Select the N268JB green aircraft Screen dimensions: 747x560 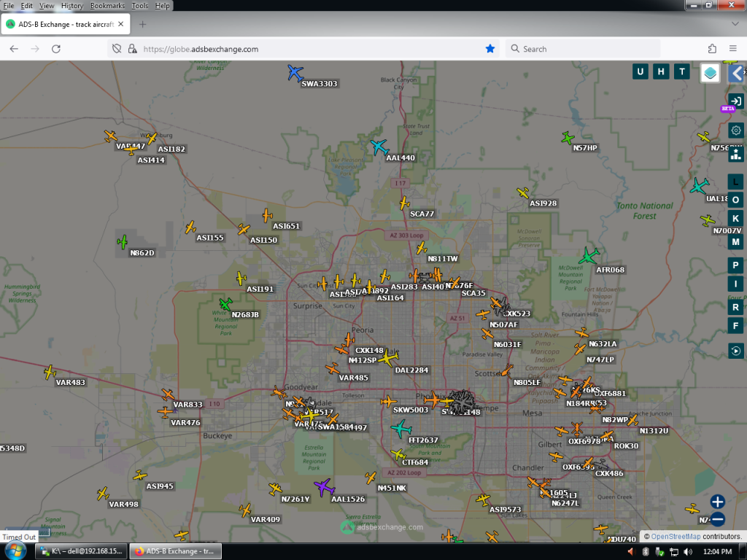225,303
